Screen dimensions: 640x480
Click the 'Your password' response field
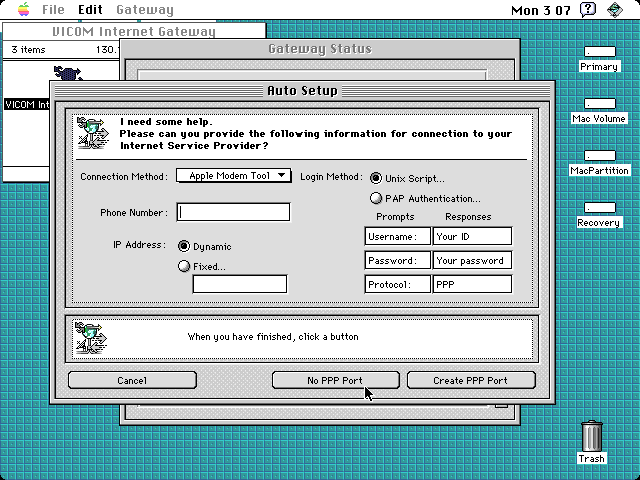coord(472,260)
